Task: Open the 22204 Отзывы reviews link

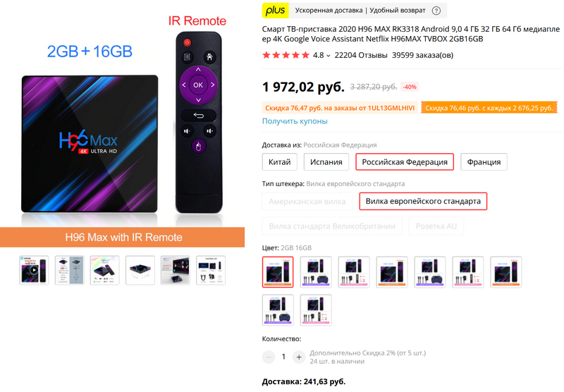Action: (361, 56)
